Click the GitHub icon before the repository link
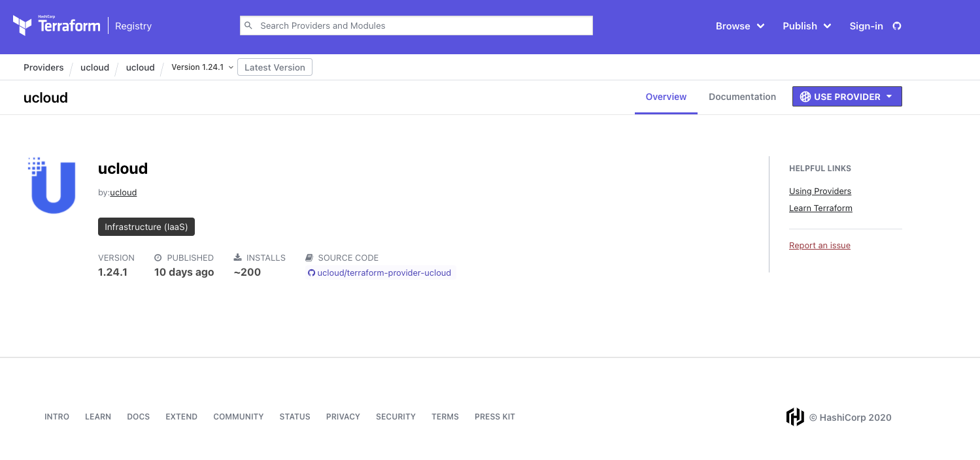The height and width of the screenshot is (460, 980). (x=311, y=273)
